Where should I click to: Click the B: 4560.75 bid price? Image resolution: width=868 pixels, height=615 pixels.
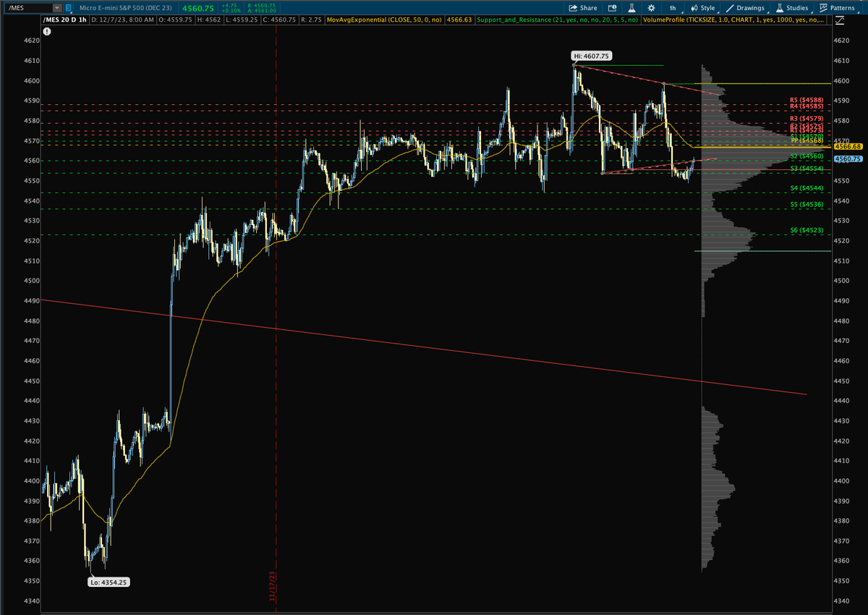coord(260,5)
